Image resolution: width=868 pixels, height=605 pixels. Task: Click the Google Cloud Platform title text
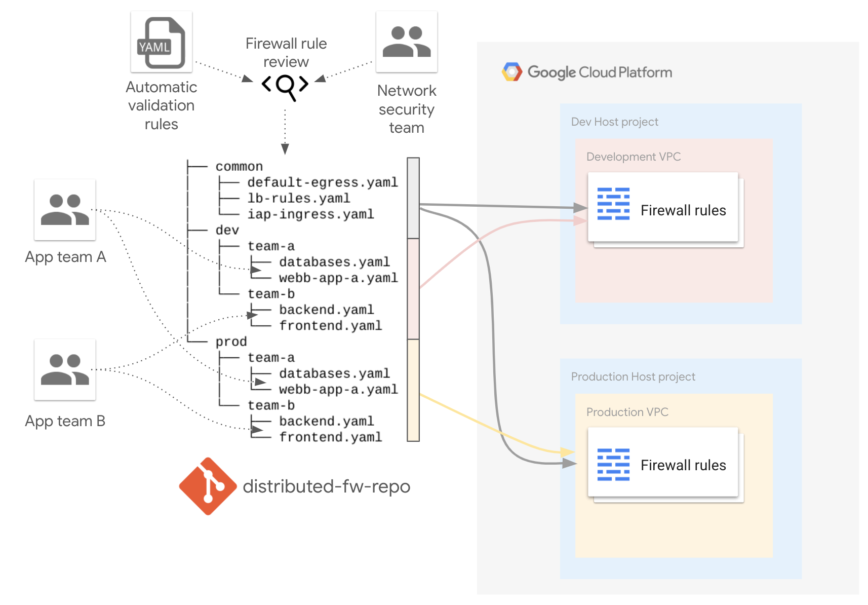pyautogui.click(x=600, y=72)
